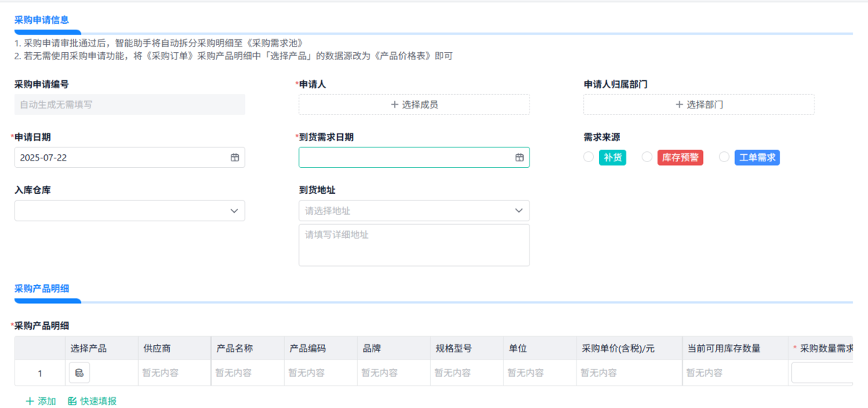Click the 申请日期 field showing 2025-07-22
The height and width of the screenshot is (408, 868).
click(x=119, y=158)
